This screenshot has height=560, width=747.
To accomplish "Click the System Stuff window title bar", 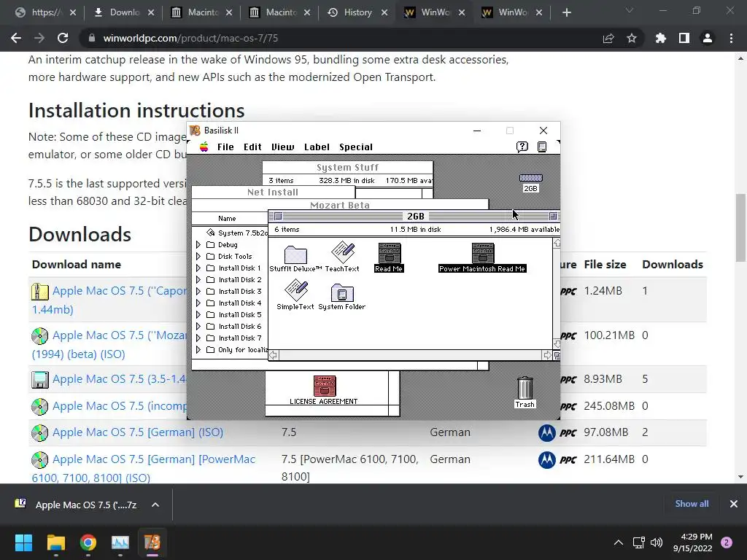I will pos(348,167).
